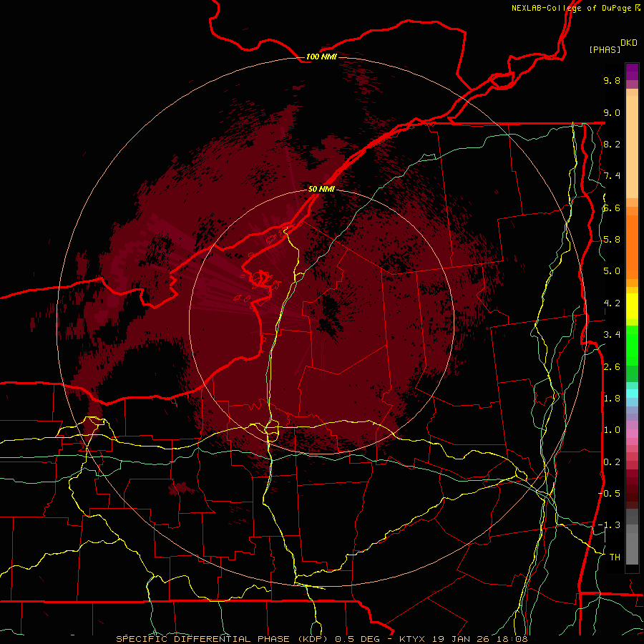
Task: Click the 0.5 DEG elevation text
Action: pos(358,639)
